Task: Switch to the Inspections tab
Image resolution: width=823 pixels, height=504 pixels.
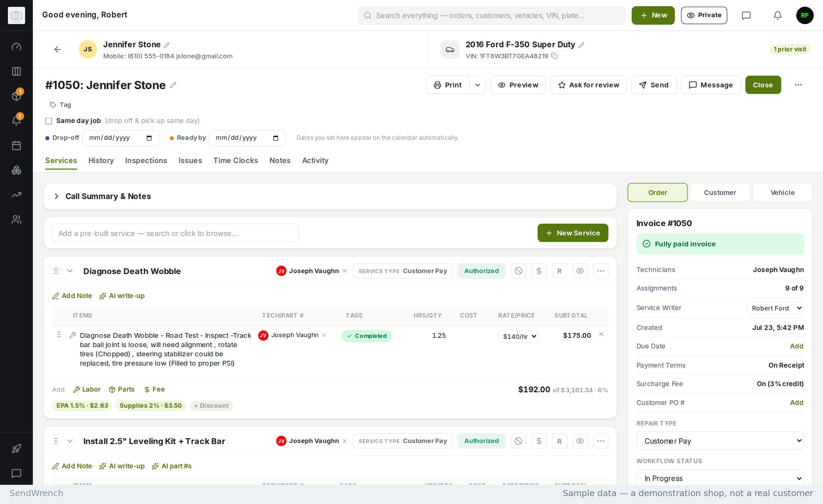Action: (146, 161)
